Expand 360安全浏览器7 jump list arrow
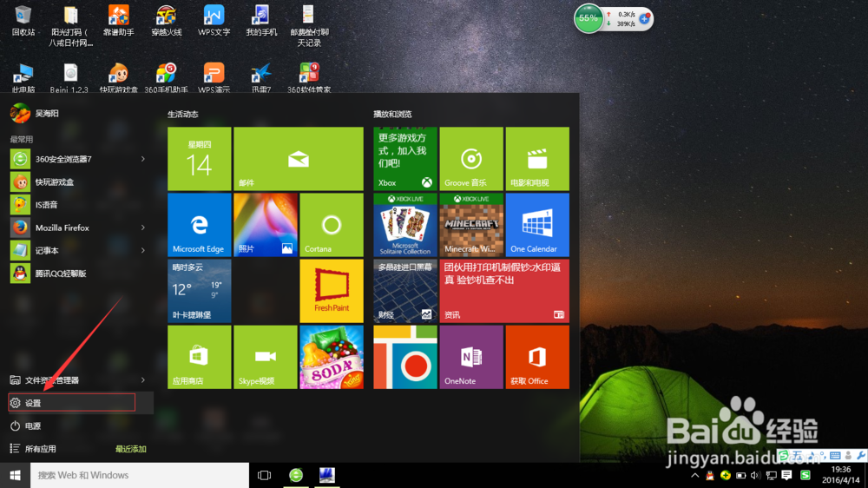This screenshot has width=868, height=488. pos(143,159)
